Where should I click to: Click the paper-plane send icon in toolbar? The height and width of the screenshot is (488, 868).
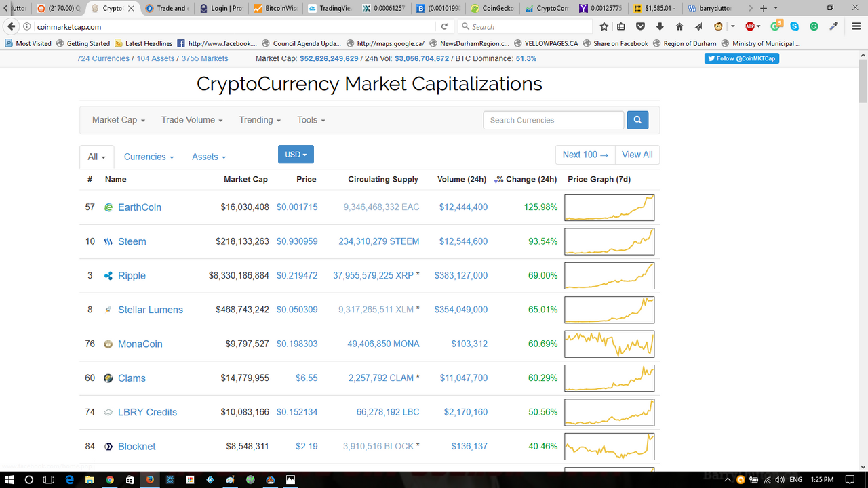(698, 26)
